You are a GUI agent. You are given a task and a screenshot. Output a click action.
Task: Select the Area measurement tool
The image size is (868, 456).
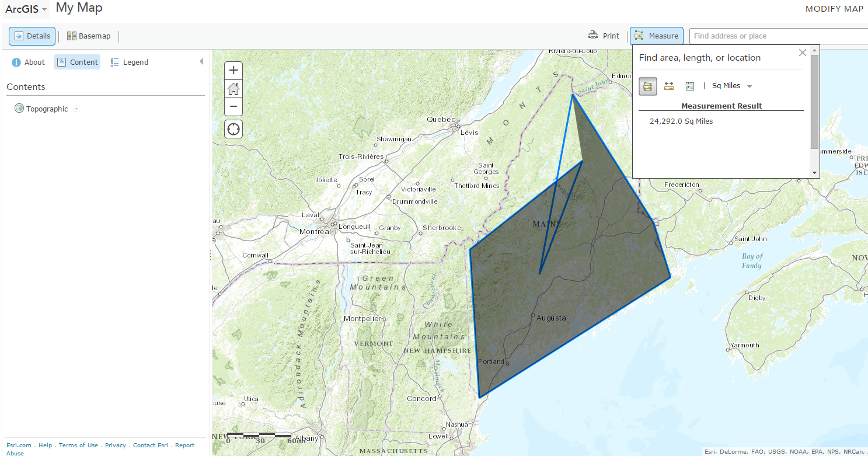click(x=648, y=86)
